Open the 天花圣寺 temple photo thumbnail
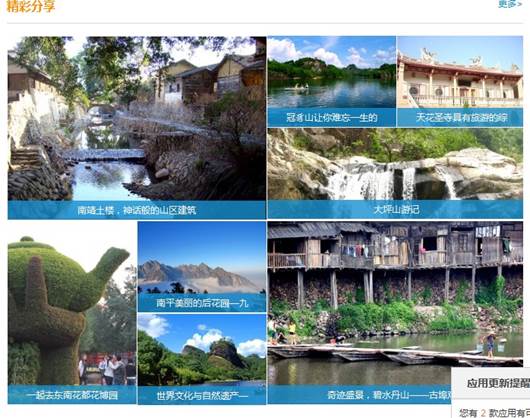 (x=460, y=72)
